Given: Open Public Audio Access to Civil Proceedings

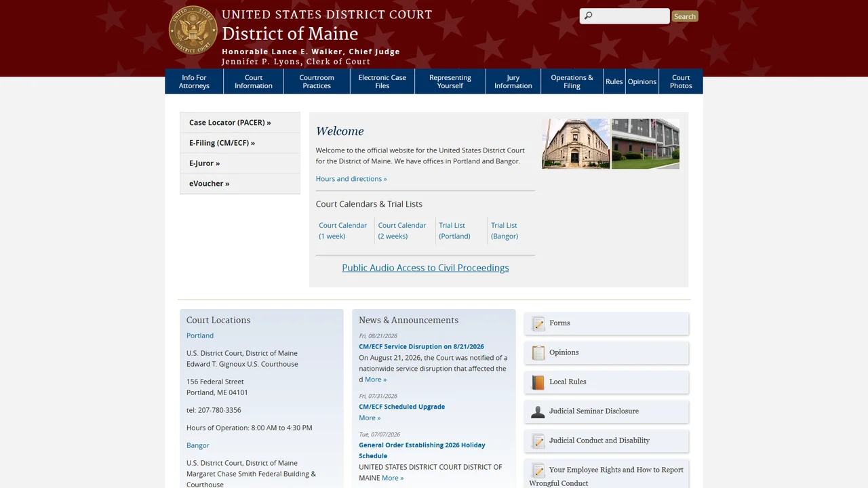Looking at the screenshot, I should click(425, 268).
